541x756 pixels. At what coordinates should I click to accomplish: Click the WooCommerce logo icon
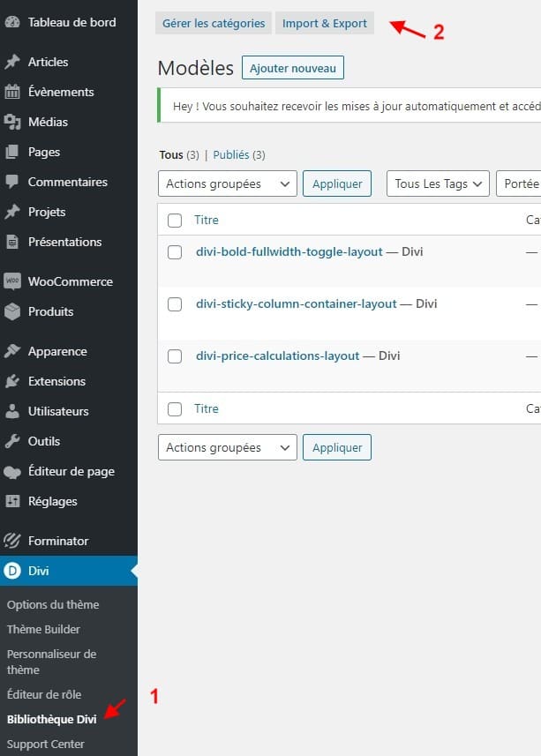(x=12, y=281)
